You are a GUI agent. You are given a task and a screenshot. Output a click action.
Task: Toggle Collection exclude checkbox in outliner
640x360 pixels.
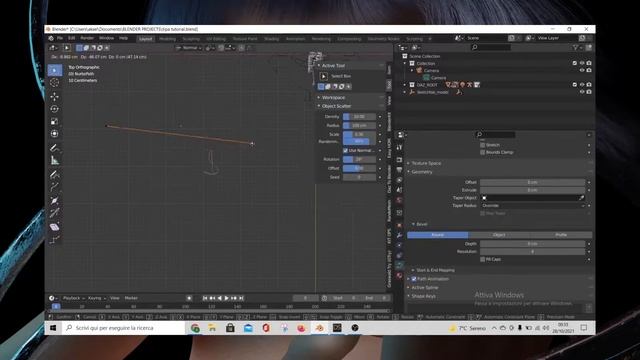[575, 63]
